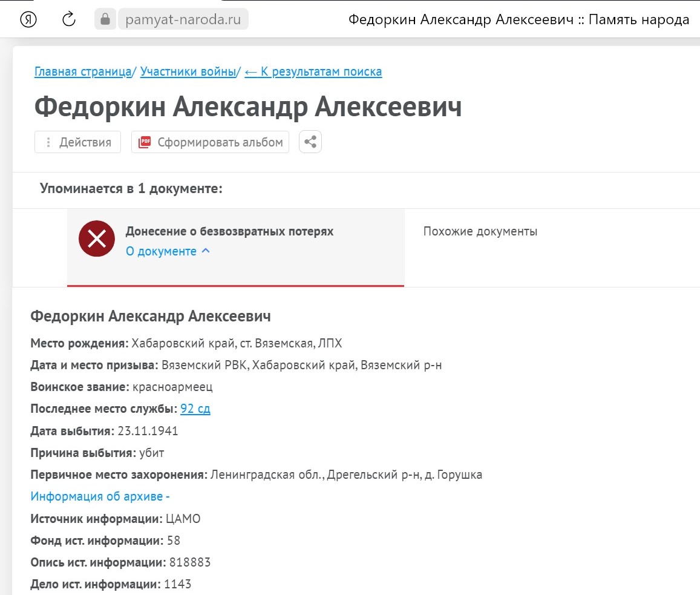The image size is (700, 595).
Task: Click the share icon button
Action: click(310, 142)
